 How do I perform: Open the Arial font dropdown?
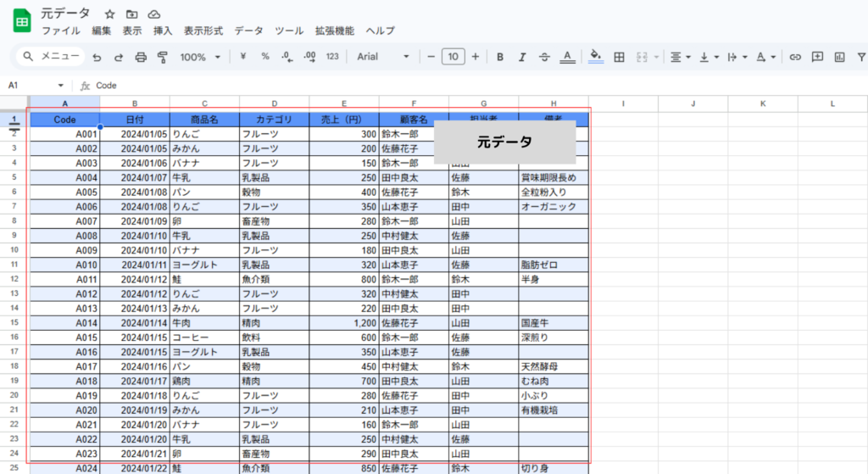[x=382, y=57]
